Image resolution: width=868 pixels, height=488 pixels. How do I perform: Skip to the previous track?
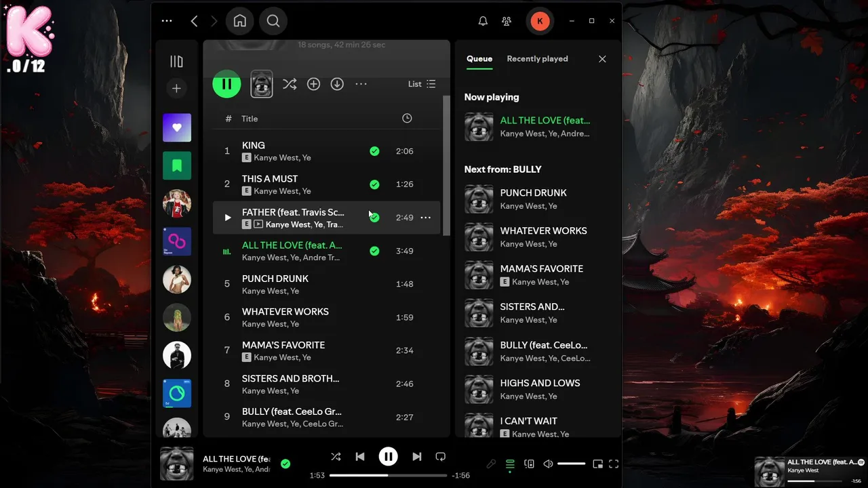point(360,457)
